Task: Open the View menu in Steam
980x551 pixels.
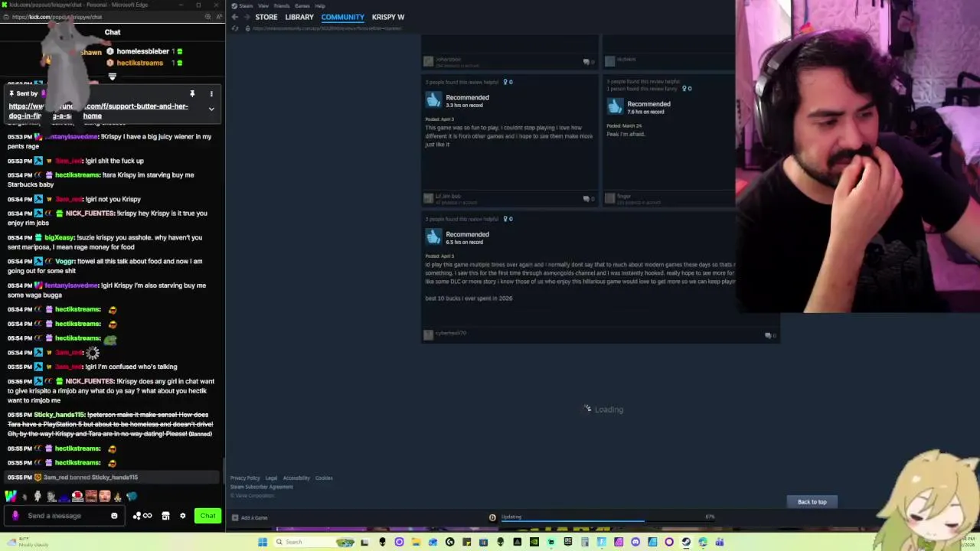Action: (x=263, y=6)
